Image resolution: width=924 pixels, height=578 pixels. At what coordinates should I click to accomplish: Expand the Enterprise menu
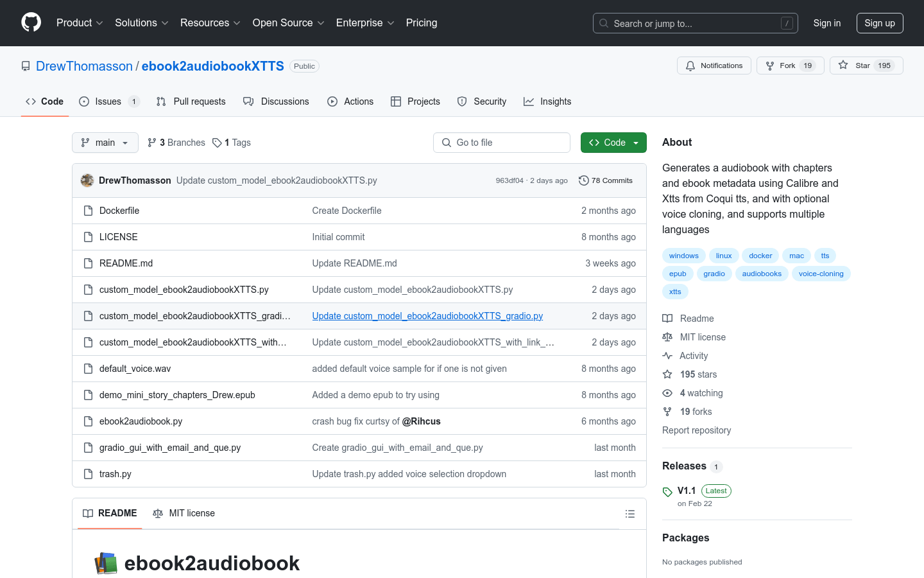pyautogui.click(x=365, y=23)
